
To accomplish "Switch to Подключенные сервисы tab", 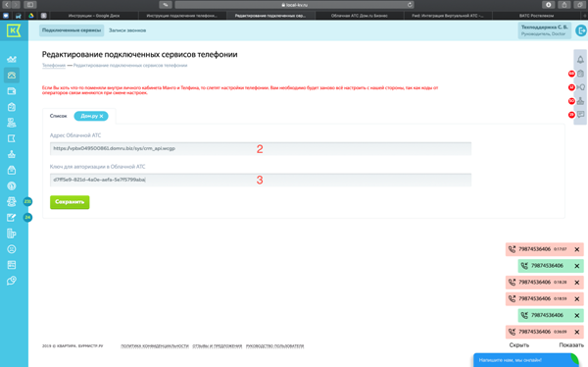I will (x=72, y=30).
